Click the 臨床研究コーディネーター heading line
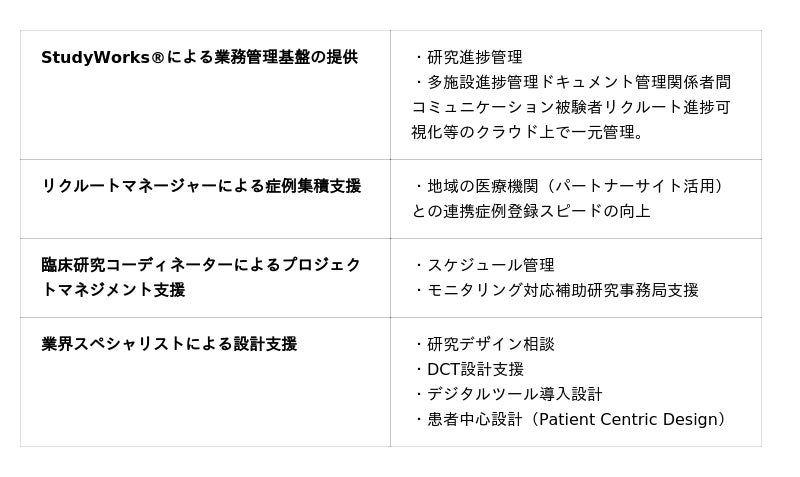This screenshot has width=800, height=477. pyautogui.click(x=201, y=265)
